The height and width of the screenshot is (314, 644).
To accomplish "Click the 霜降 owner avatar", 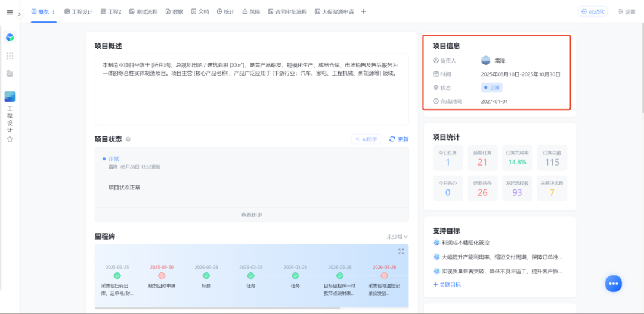I will coord(486,60).
